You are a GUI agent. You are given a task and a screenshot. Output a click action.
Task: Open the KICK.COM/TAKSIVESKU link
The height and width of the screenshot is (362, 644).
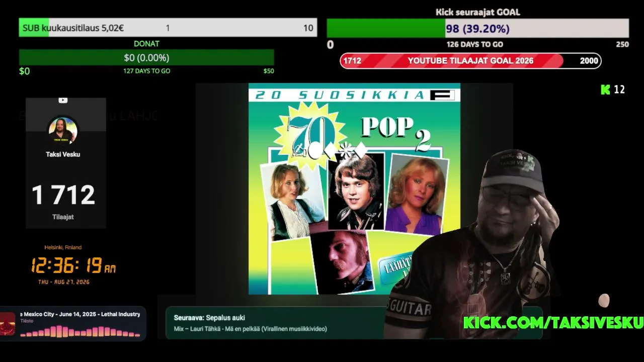[x=553, y=323]
